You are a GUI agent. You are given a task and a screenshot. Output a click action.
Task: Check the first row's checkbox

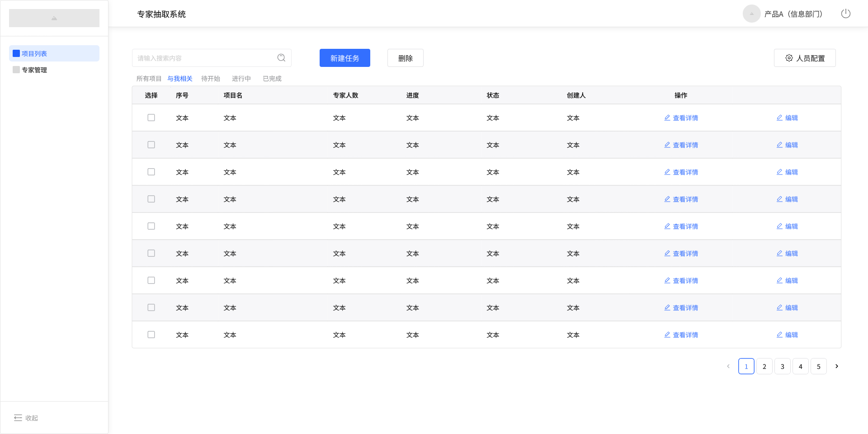151,118
